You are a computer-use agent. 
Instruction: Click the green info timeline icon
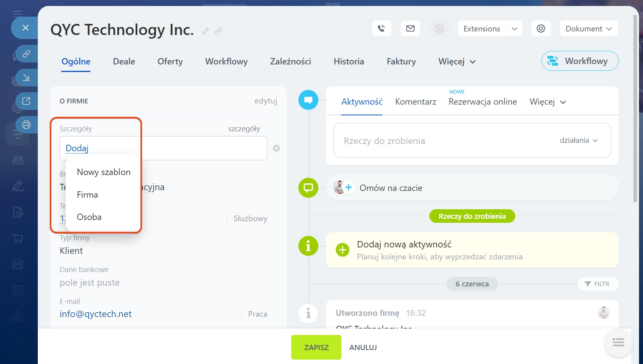[x=308, y=246]
